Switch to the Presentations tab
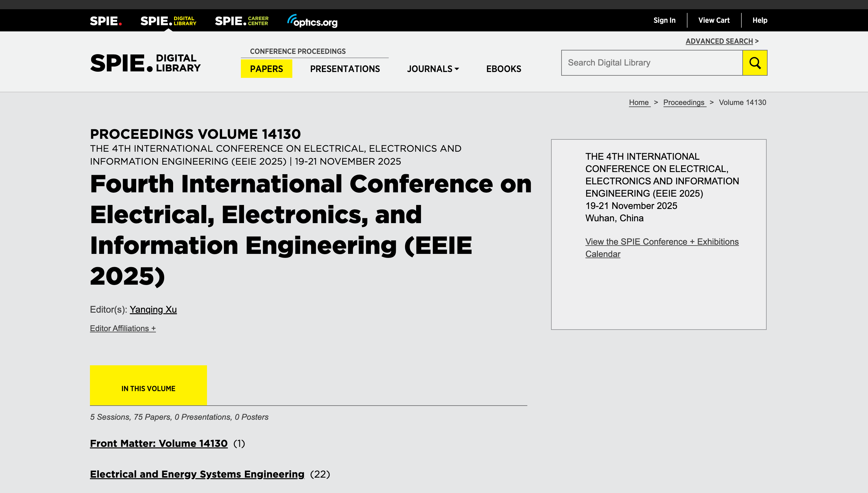The image size is (868, 493). 345,69
